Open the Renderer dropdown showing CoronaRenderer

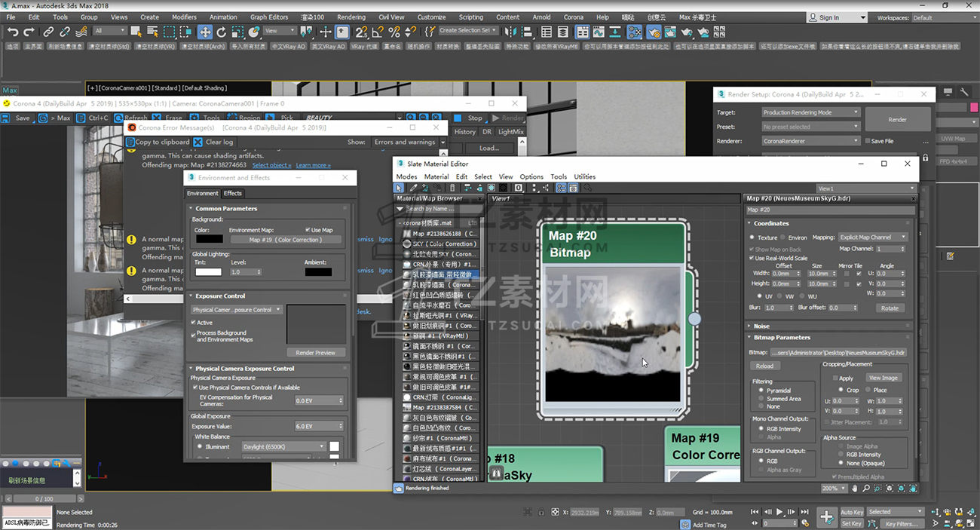[810, 141]
